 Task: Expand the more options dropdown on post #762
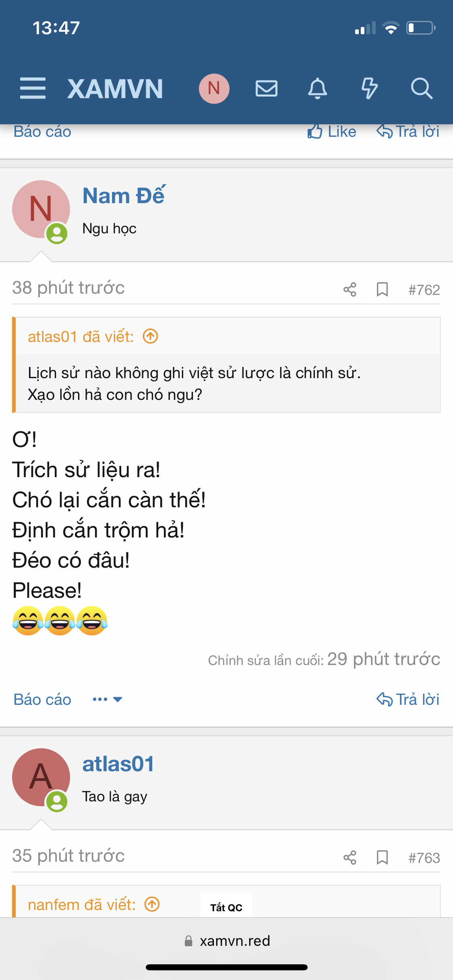[x=107, y=699]
